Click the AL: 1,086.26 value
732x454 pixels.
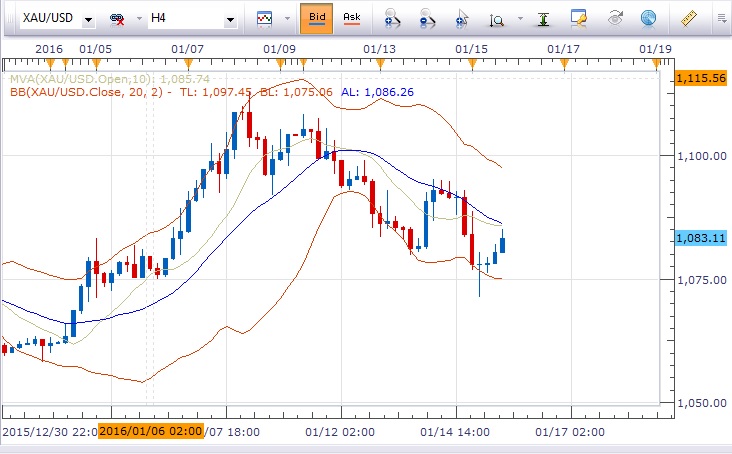tap(377, 92)
